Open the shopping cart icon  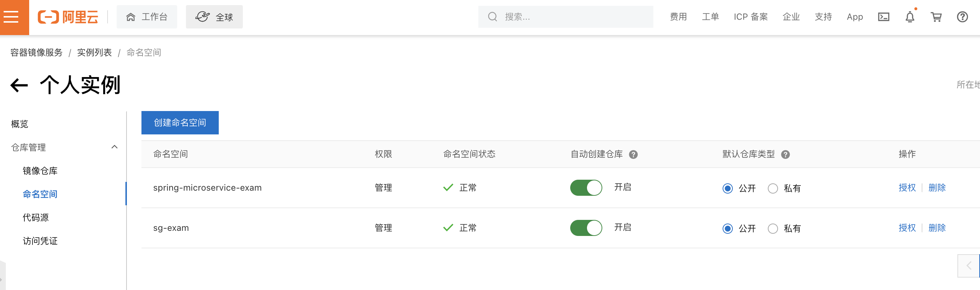click(936, 17)
